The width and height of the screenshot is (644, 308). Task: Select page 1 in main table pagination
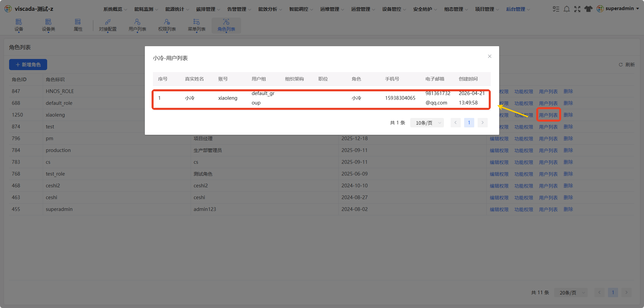coord(613,292)
